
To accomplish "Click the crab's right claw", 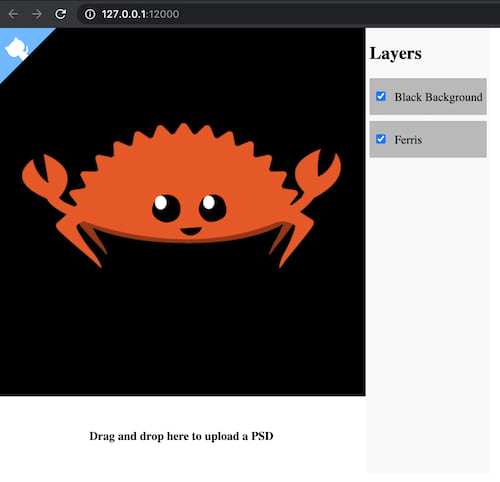I will (318, 174).
